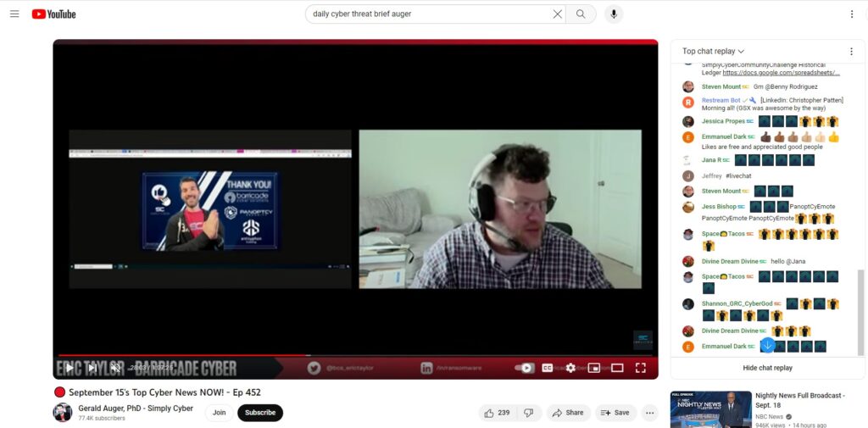Click inside the search text field
This screenshot has height=428, width=868.
pyautogui.click(x=429, y=14)
